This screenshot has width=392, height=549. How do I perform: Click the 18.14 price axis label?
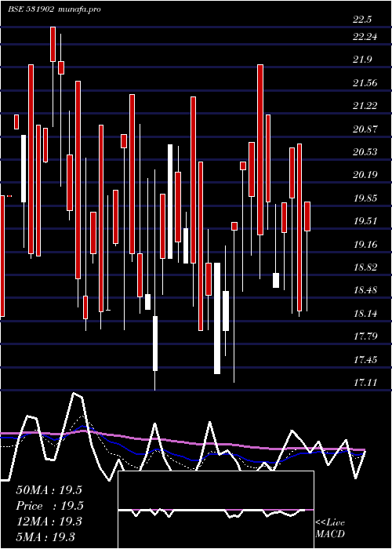[x=365, y=314]
